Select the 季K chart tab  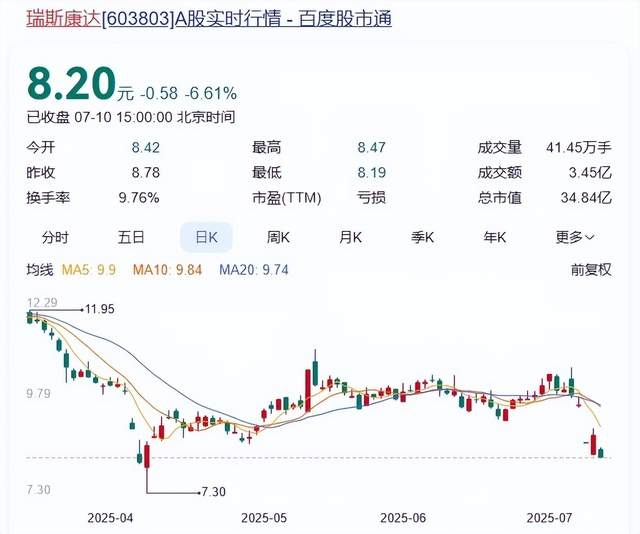(422, 237)
